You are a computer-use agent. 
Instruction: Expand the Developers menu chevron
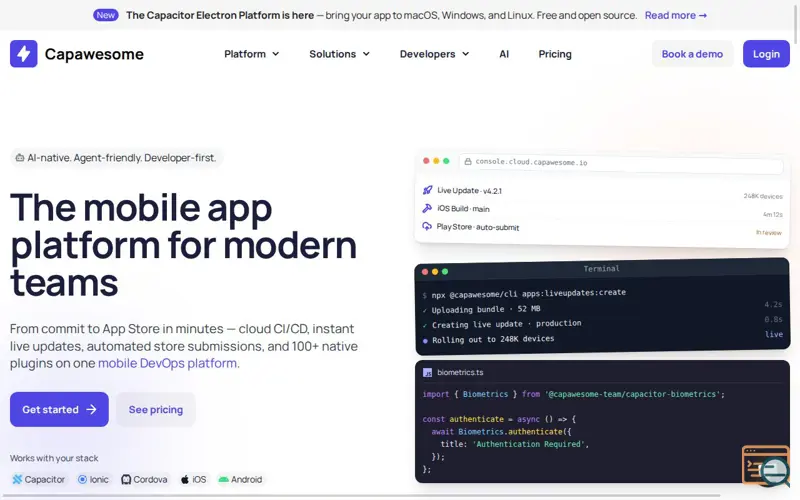pos(465,54)
